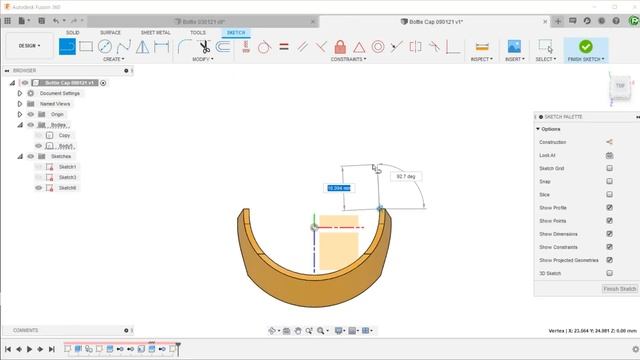The height and width of the screenshot is (360, 640).
Task: Click Finish Sketch in Sketch Palette
Action: point(620,289)
